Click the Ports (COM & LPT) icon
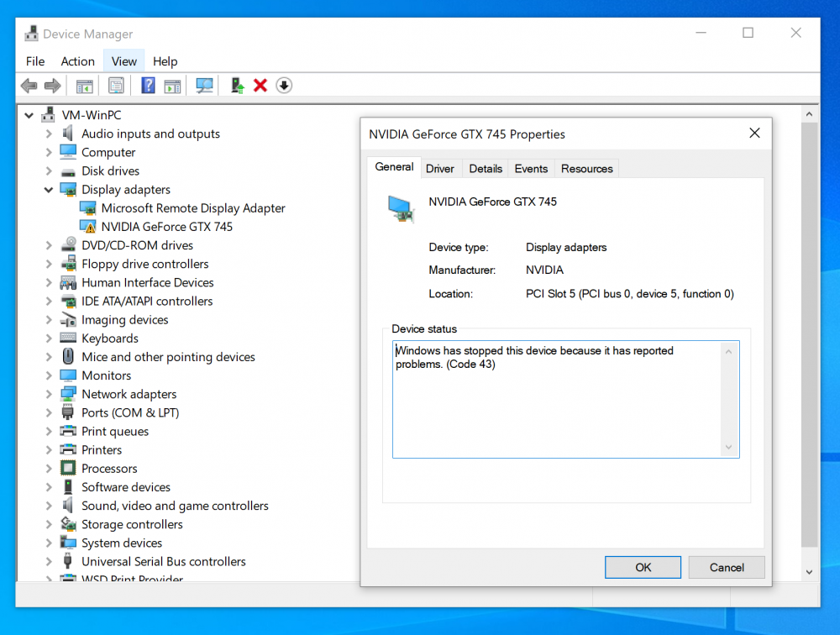 point(68,412)
